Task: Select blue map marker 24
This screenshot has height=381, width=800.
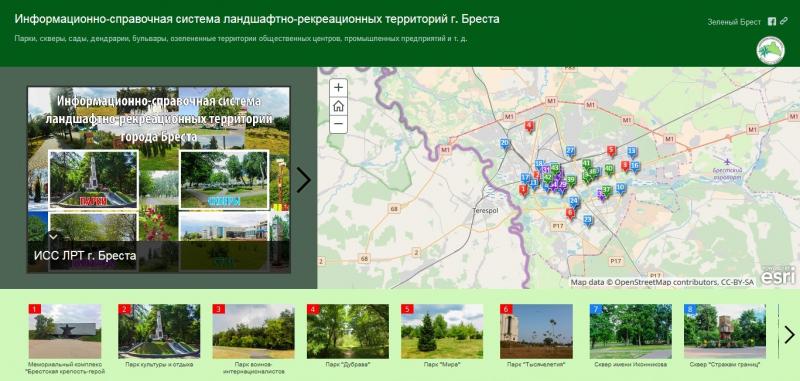Action: coord(574,202)
